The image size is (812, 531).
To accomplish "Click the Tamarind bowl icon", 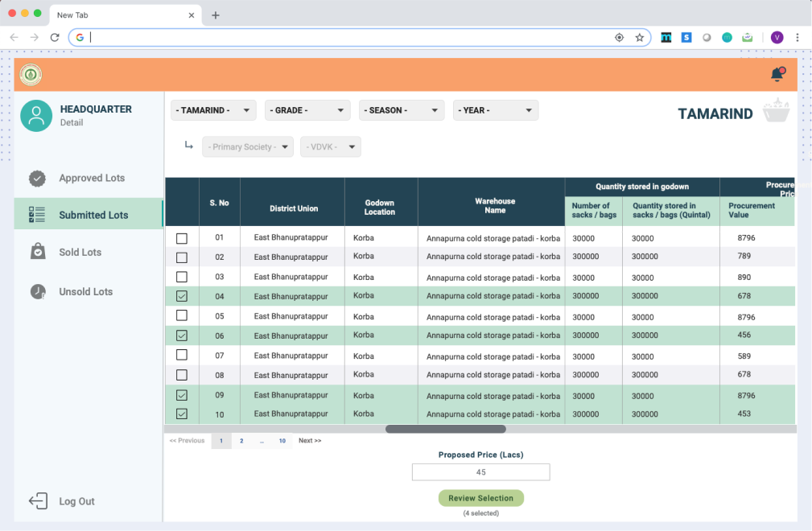I will tap(777, 110).
